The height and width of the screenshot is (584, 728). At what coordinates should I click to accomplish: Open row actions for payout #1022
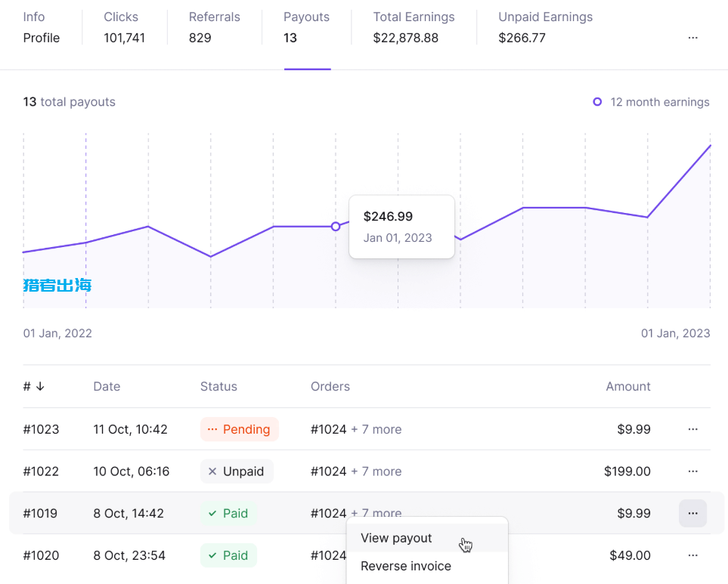point(692,471)
